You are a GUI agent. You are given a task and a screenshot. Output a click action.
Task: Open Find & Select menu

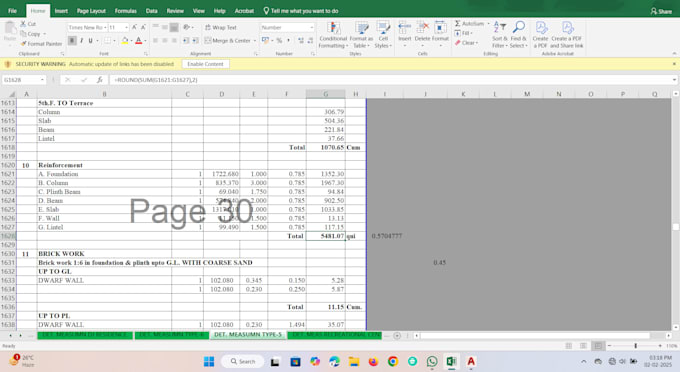tap(518, 35)
